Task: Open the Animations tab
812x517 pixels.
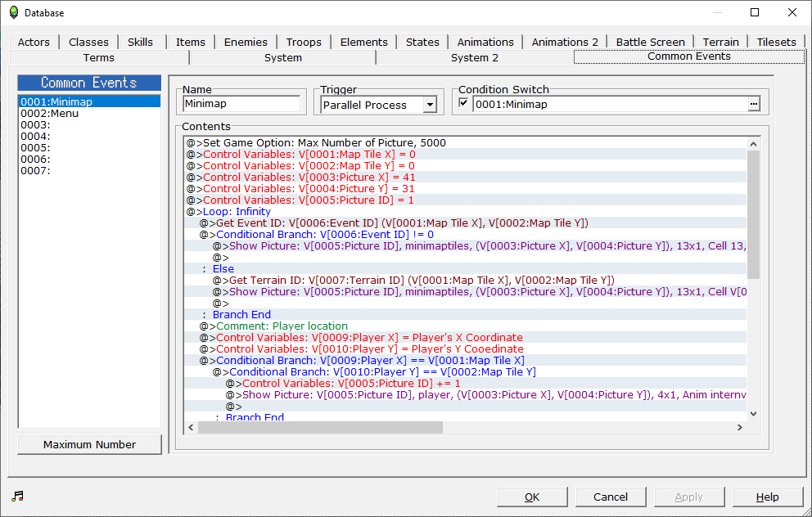Action: (485, 42)
